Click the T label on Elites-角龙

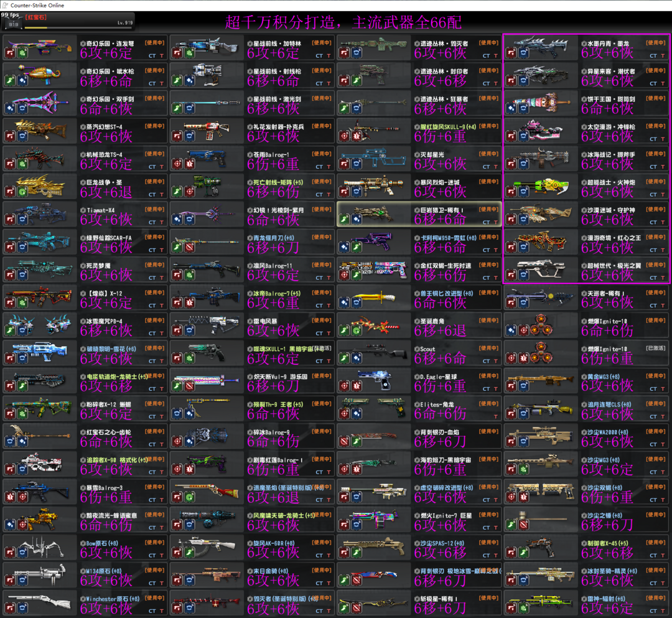click(496, 416)
